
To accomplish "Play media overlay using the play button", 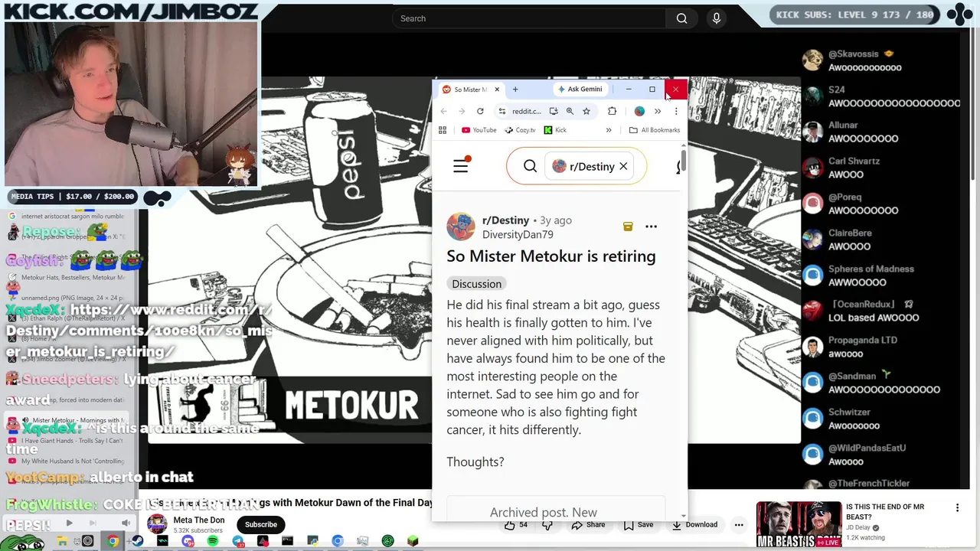I will click(69, 523).
